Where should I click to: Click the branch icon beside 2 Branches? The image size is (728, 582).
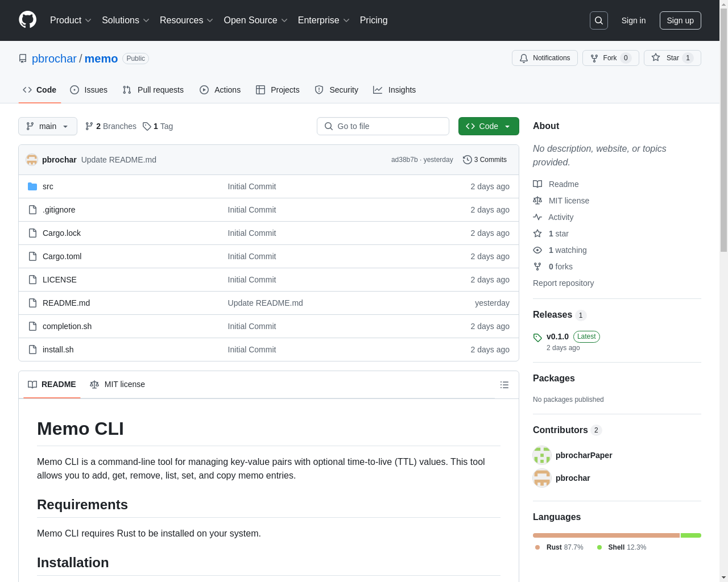pyautogui.click(x=89, y=126)
